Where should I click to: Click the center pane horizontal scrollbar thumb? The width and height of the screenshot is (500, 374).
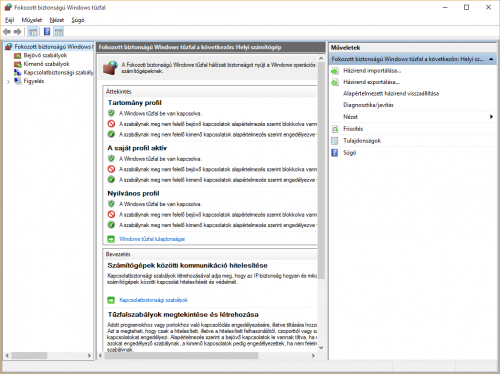click(x=182, y=356)
